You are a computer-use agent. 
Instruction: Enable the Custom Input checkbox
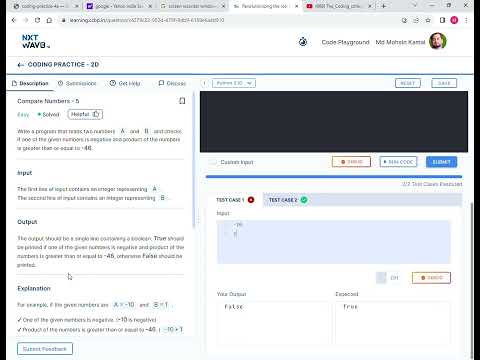pos(212,162)
